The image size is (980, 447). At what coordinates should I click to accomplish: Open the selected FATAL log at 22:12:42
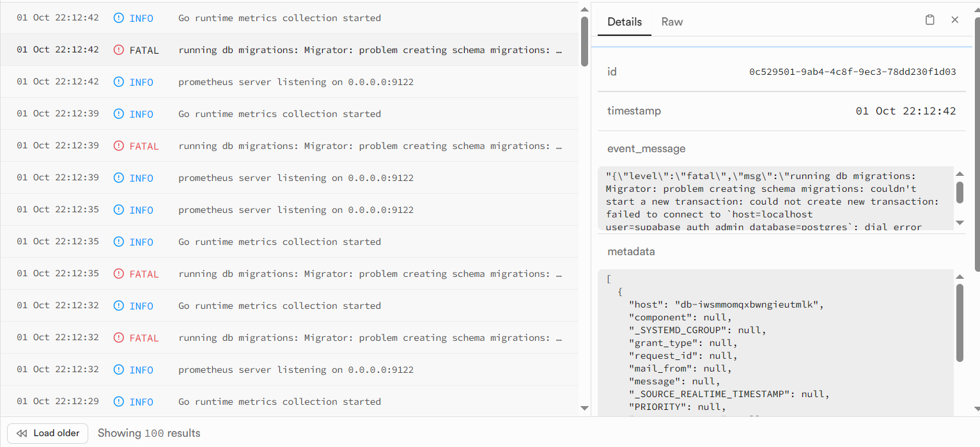pyautogui.click(x=369, y=50)
